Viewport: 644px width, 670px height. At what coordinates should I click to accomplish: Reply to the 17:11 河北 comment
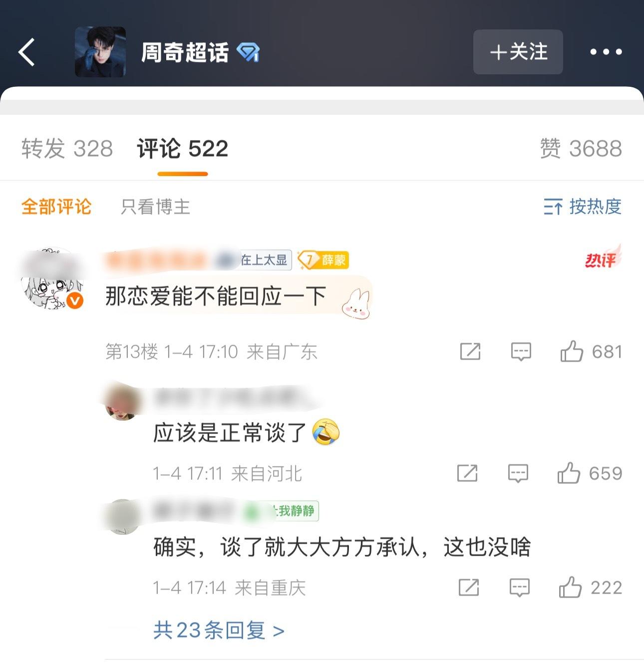518,473
